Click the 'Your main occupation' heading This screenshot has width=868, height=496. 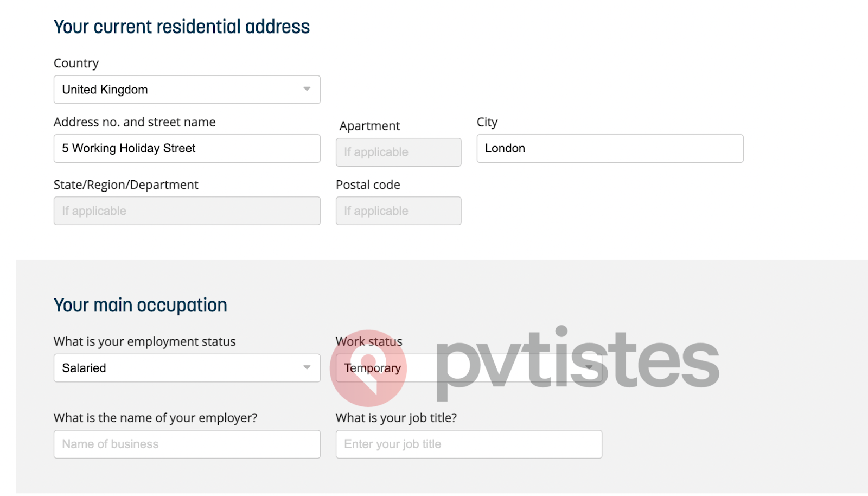[x=140, y=305]
